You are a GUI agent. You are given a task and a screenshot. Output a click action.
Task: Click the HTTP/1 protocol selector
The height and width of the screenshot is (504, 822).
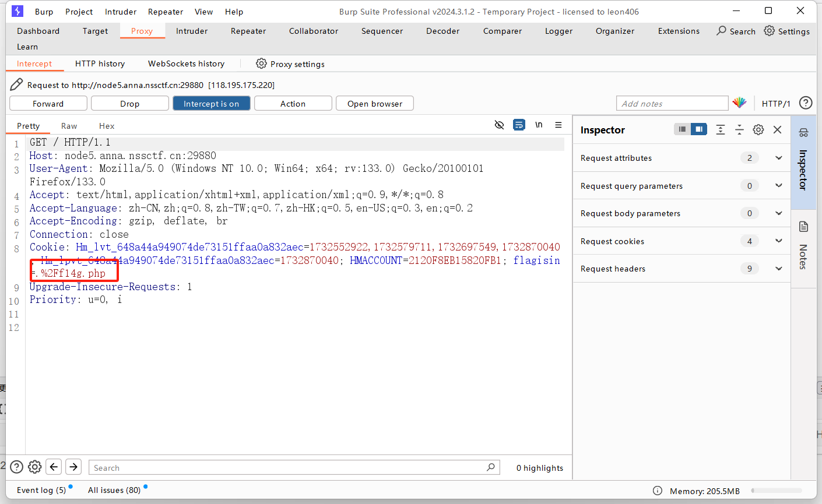(x=776, y=103)
